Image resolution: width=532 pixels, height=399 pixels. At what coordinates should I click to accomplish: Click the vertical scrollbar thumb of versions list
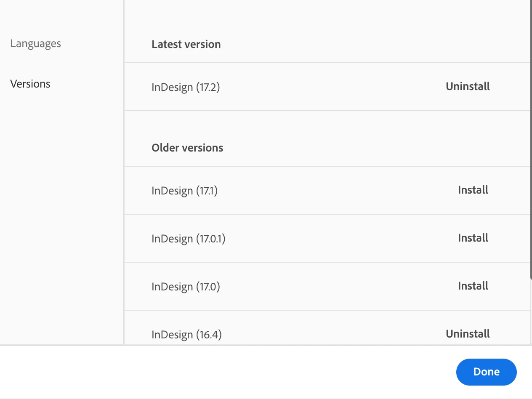pos(530,139)
